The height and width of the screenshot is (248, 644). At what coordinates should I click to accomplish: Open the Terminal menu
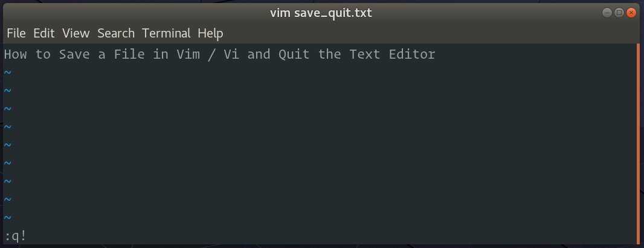(x=166, y=33)
